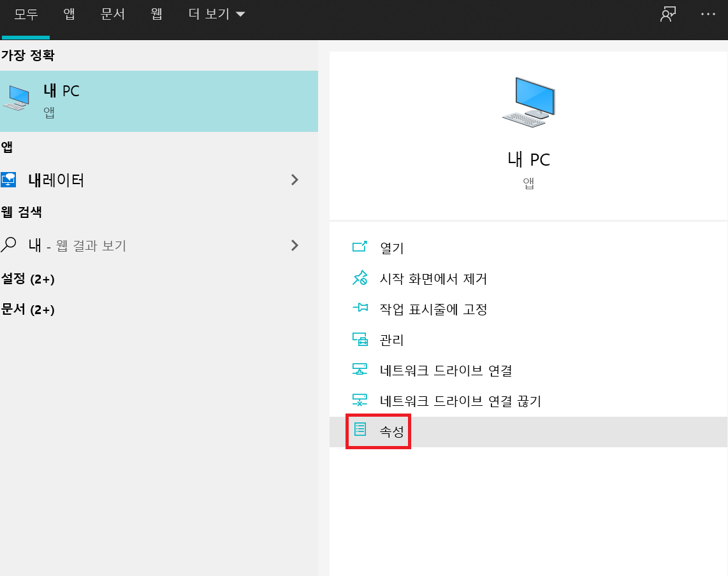Choose 관리 action
This screenshot has height=576, width=728.
(x=528, y=340)
